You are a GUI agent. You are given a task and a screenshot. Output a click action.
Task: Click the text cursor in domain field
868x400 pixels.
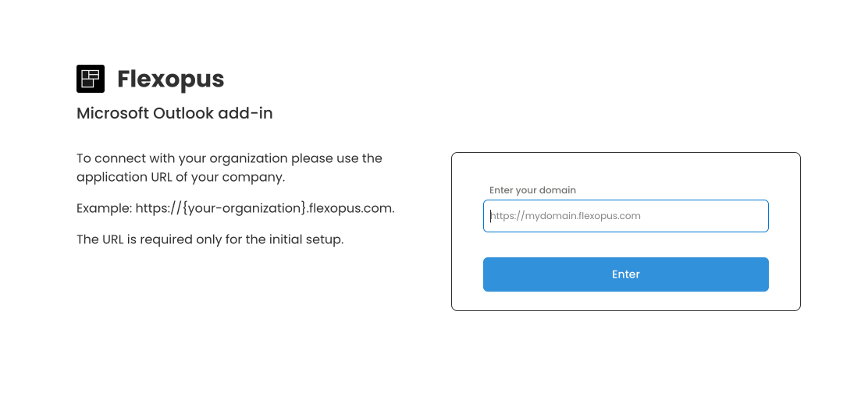pos(490,216)
